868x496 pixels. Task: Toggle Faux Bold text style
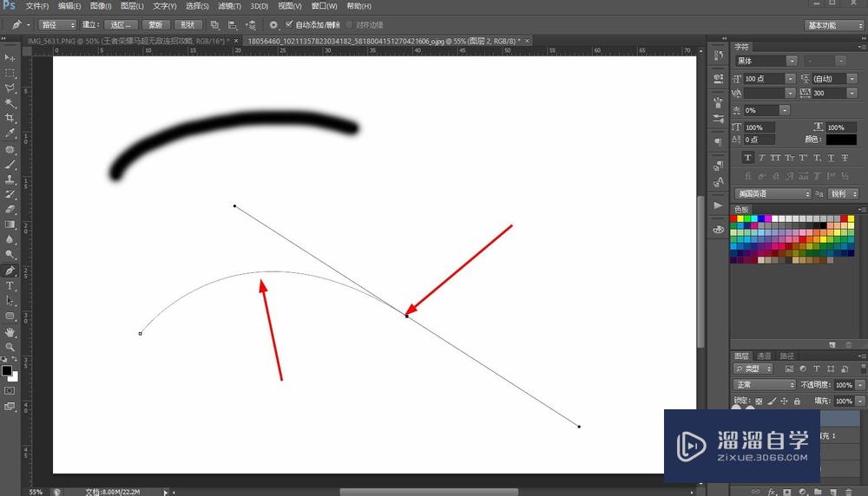pyautogui.click(x=748, y=158)
